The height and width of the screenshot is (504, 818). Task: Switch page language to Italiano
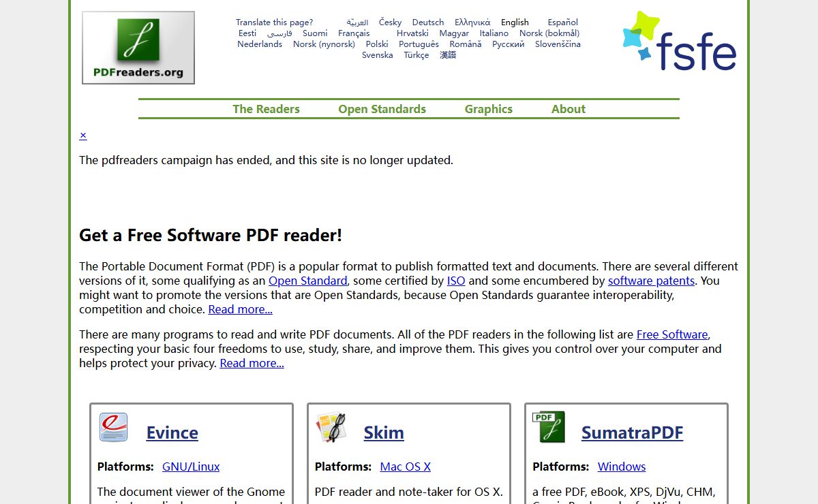[494, 33]
